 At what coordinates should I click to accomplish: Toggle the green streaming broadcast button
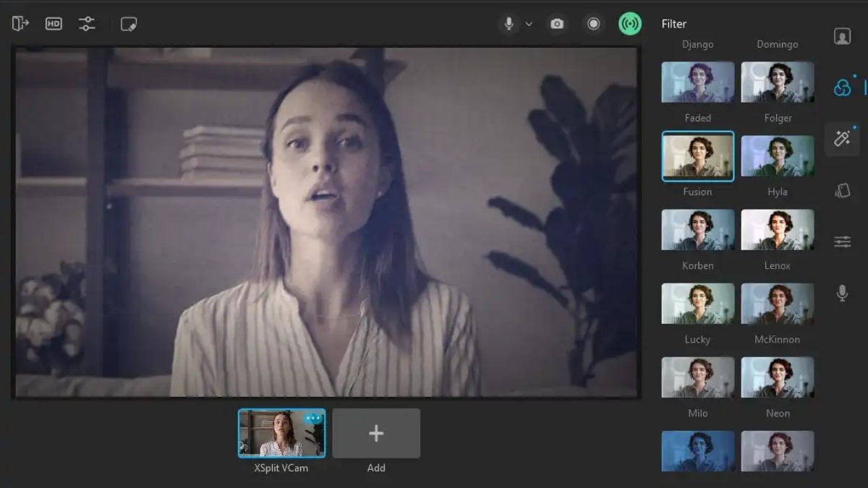[630, 24]
